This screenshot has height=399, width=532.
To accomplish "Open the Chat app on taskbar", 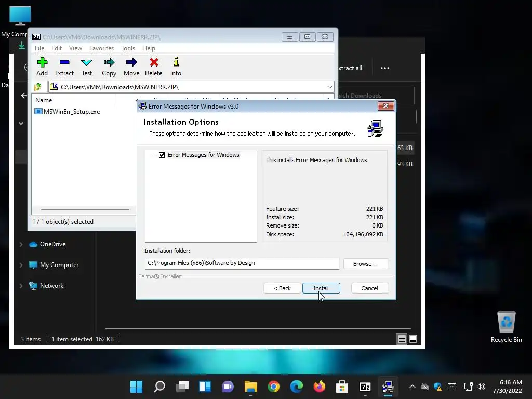I will click(x=228, y=387).
